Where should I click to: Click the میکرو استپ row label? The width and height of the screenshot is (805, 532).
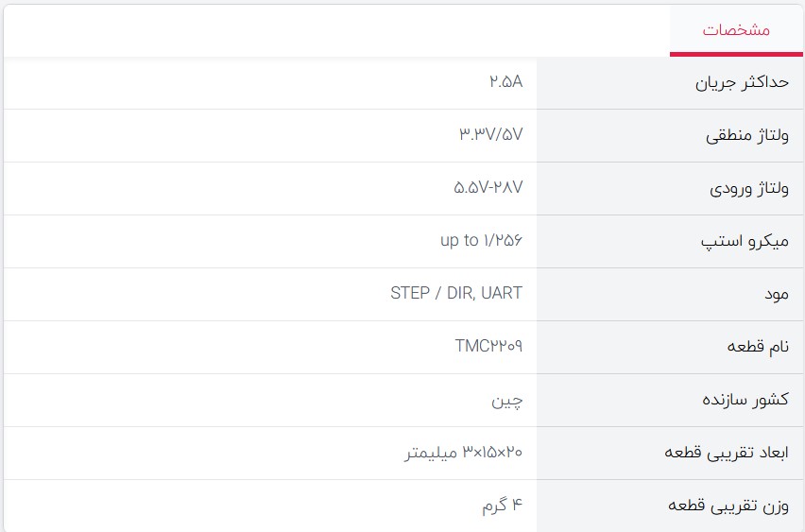745,241
